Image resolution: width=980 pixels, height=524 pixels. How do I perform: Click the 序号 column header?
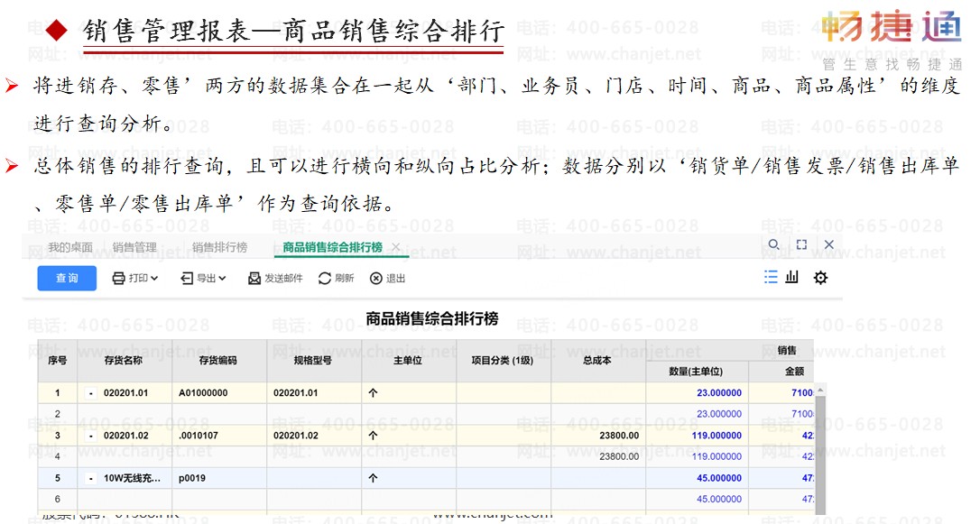(x=58, y=361)
